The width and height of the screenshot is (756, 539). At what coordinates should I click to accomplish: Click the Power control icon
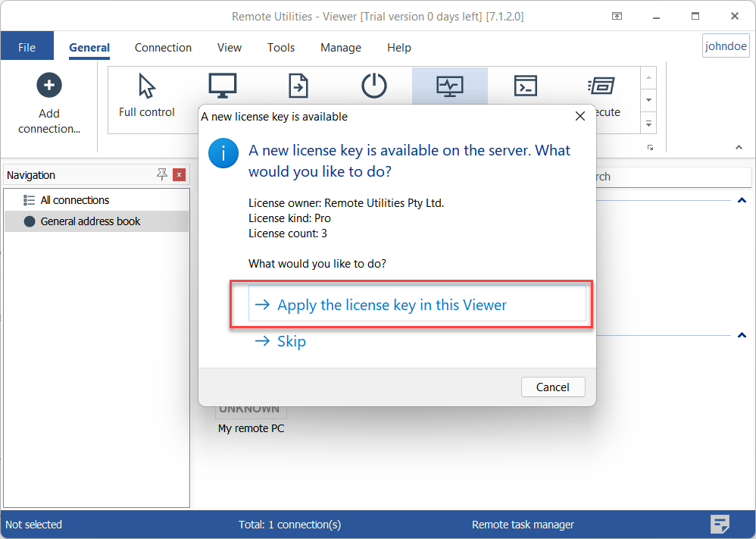373,86
